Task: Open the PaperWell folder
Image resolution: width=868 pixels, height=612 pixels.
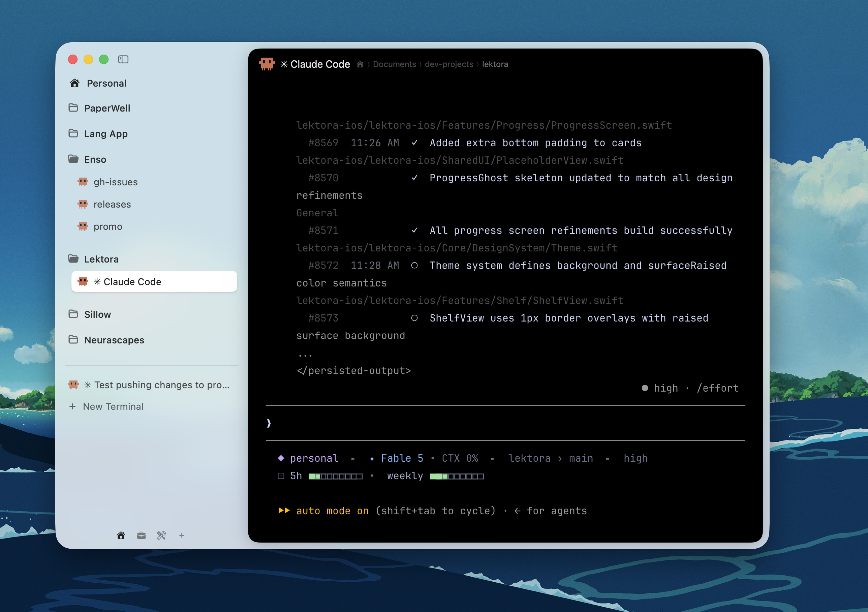Action: (x=99, y=108)
